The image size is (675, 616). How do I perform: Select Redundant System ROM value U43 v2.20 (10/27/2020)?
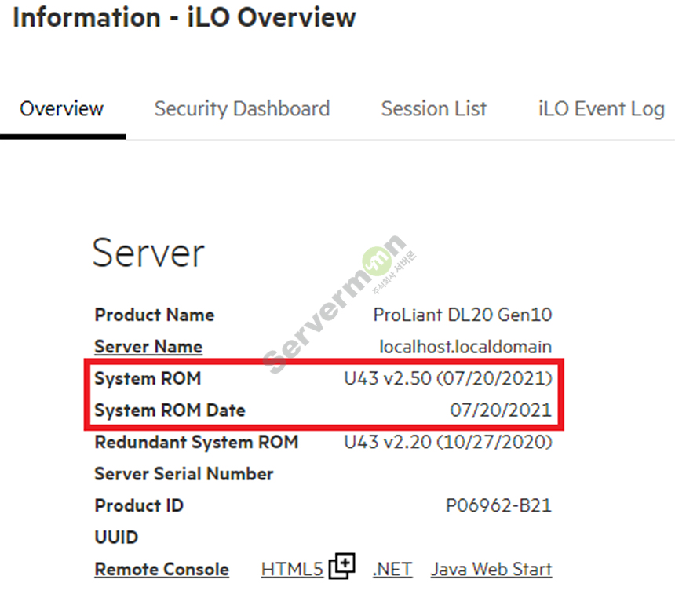(447, 442)
